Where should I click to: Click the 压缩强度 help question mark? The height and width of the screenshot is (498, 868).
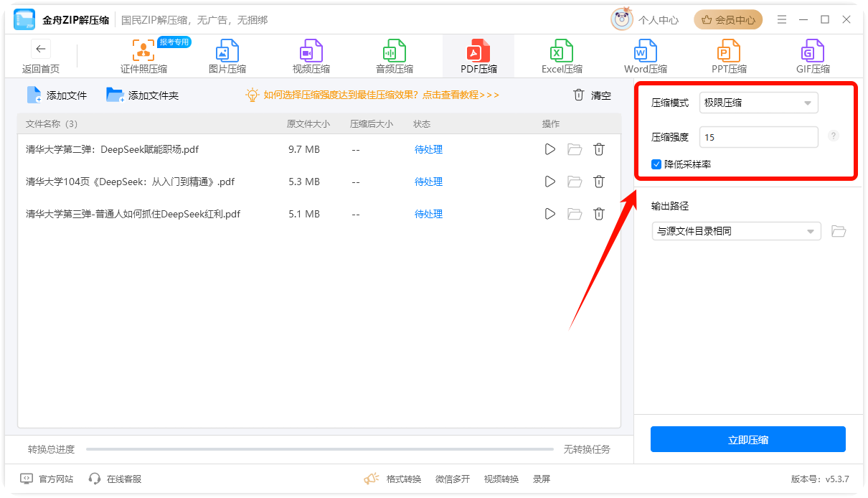click(833, 136)
